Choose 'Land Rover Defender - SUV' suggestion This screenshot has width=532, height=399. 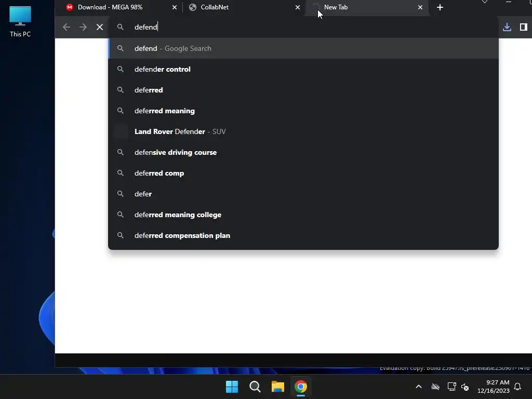tap(303, 131)
